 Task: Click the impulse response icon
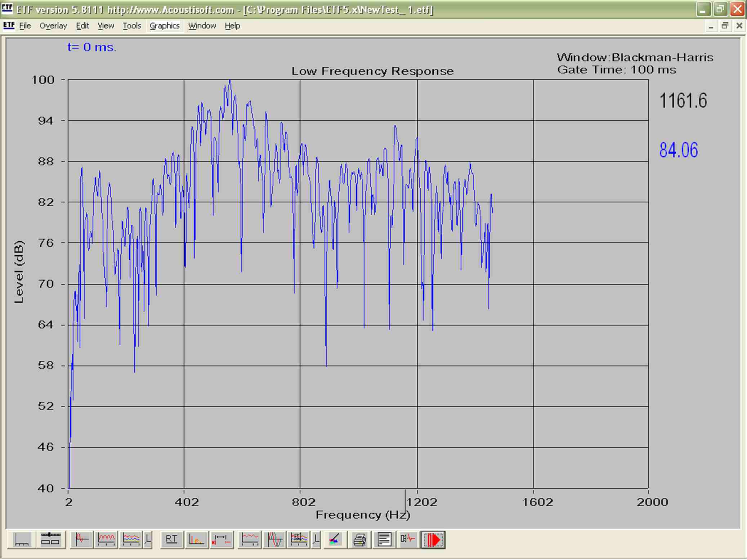82,539
